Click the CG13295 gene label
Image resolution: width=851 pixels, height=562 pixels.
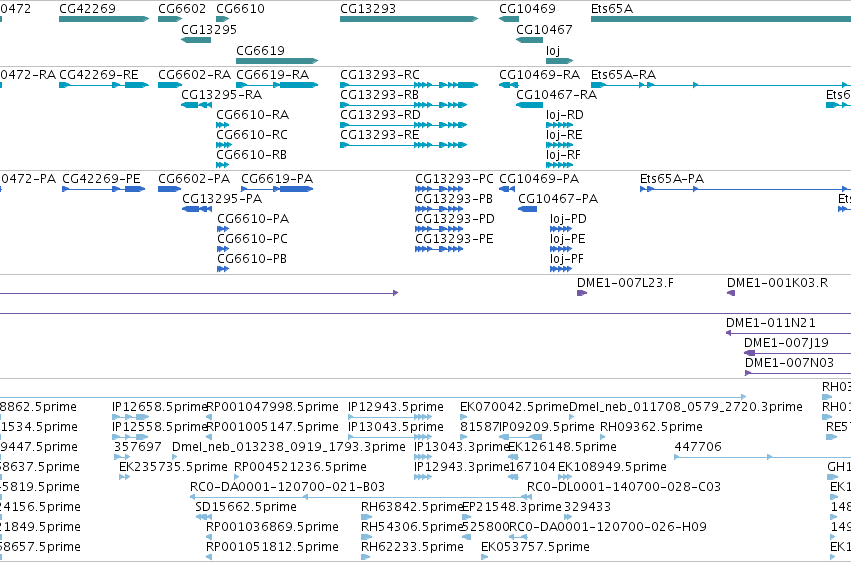click(209, 29)
